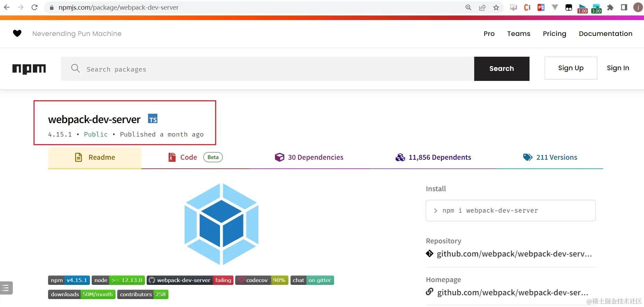This screenshot has width=644, height=307.
Task: Click the green Public label
Action: point(96,134)
